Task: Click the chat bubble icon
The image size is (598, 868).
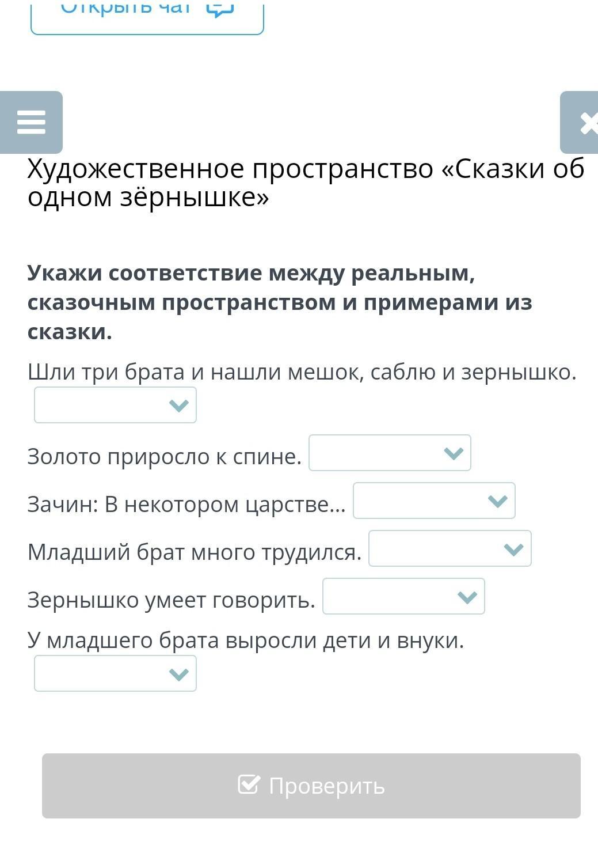Action: (220, 9)
